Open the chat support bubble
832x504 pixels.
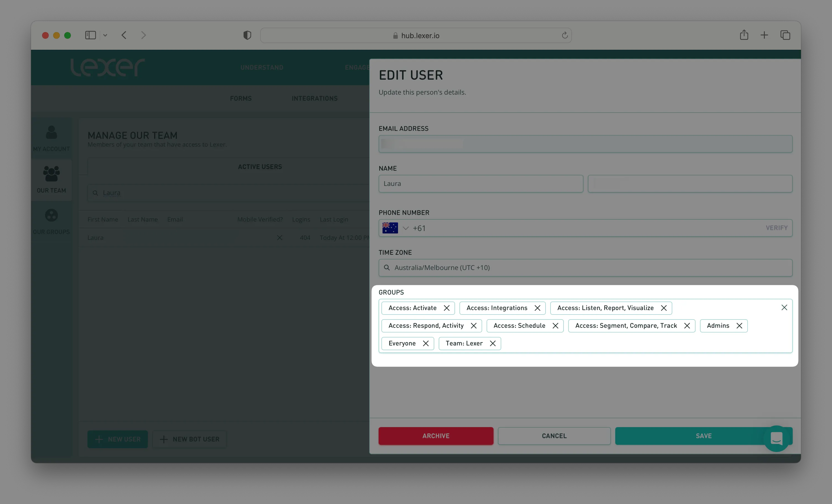point(776,438)
